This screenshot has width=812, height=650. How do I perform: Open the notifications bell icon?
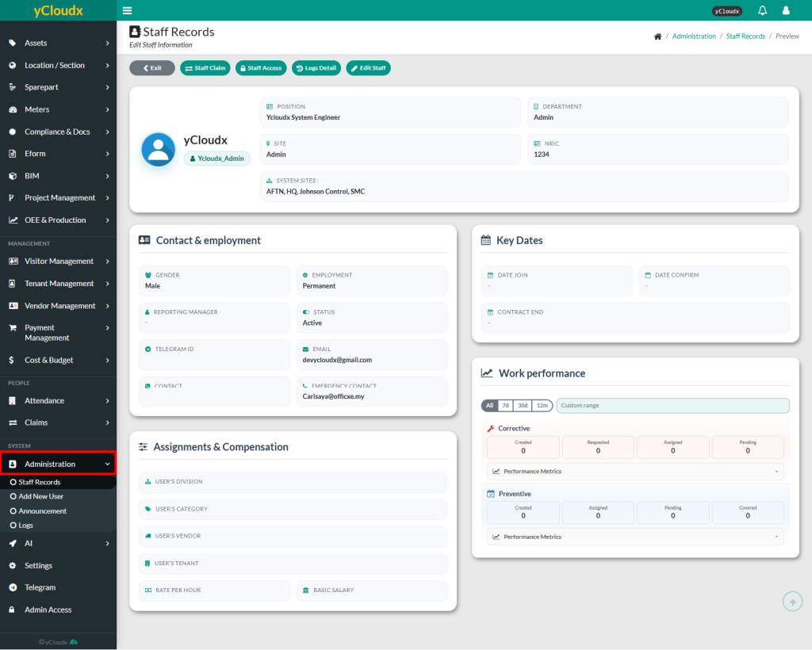point(762,10)
